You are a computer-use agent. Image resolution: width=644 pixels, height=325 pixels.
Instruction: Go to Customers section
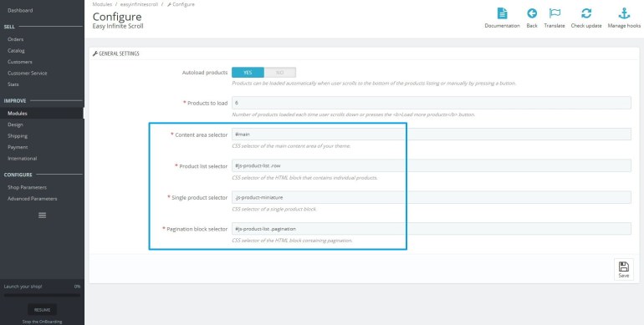coord(20,62)
